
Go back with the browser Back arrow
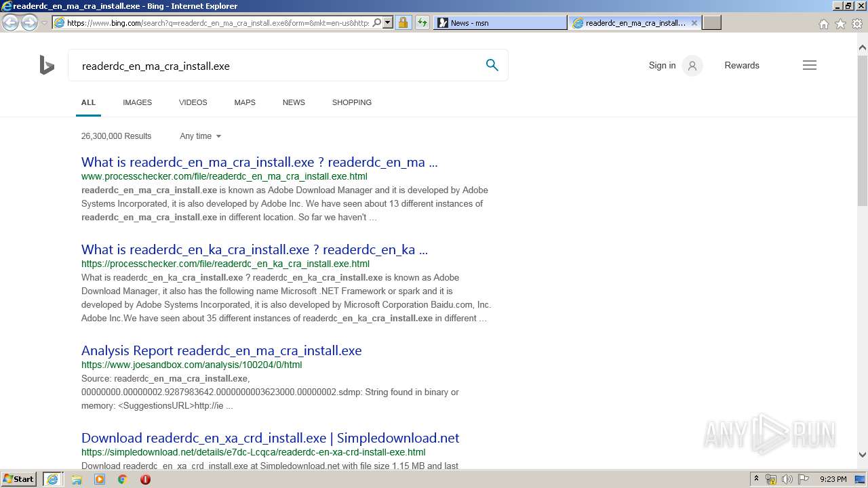[x=10, y=22]
